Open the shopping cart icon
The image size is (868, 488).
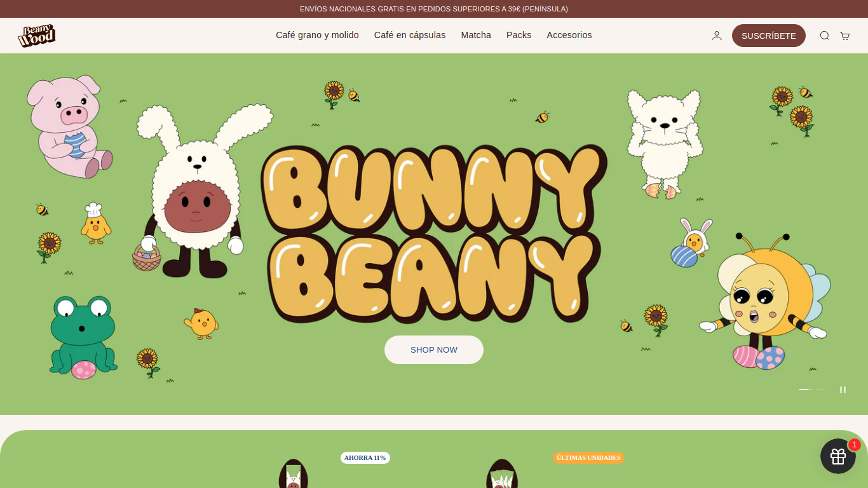845,36
